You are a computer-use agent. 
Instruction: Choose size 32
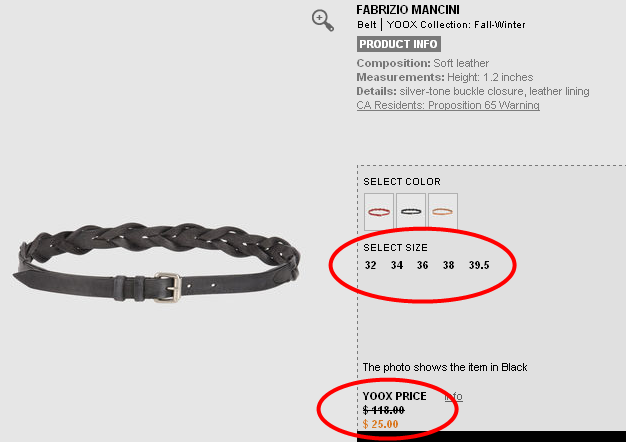(x=370, y=265)
